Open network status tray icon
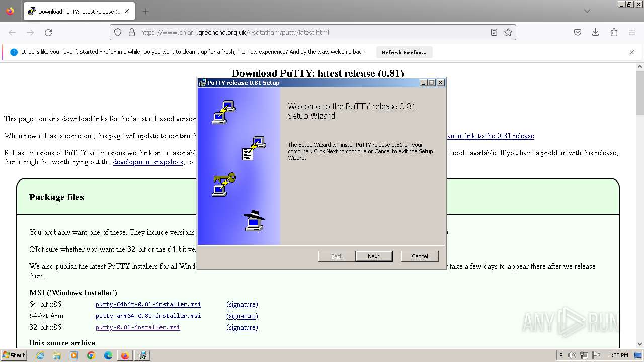This screenshot has height=362, width=644. coord(584,355)
